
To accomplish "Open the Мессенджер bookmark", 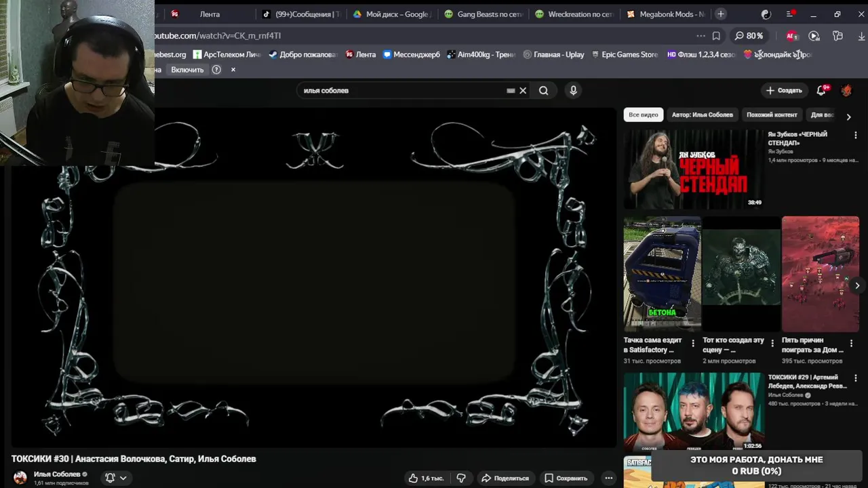I will (x=412, y=54).
